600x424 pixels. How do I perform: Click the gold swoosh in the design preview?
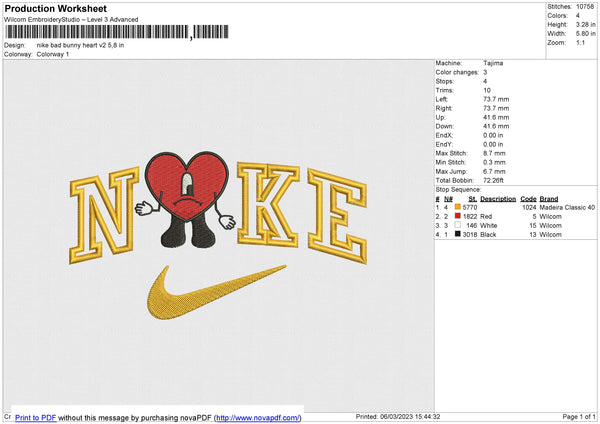pyautogui.click(x=215, y=293)
